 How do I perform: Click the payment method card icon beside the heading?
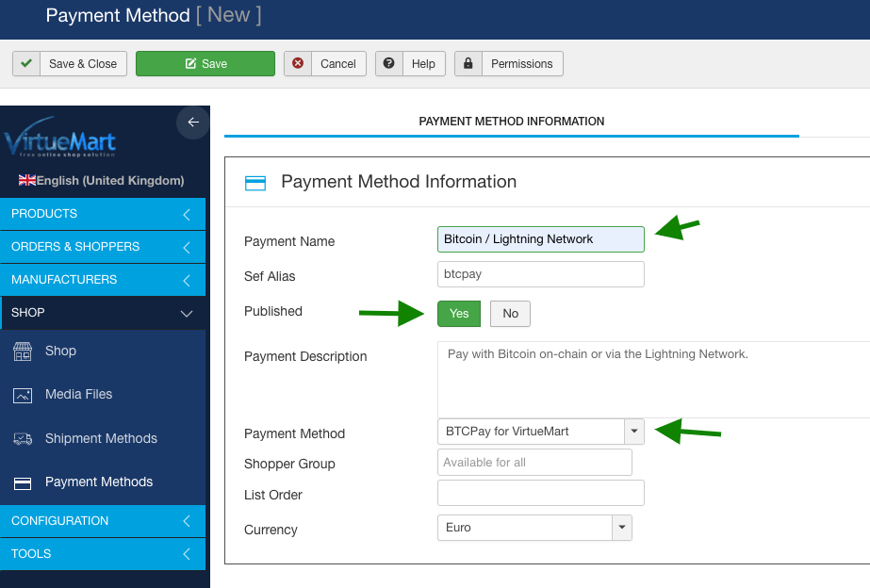coord(255,182)
